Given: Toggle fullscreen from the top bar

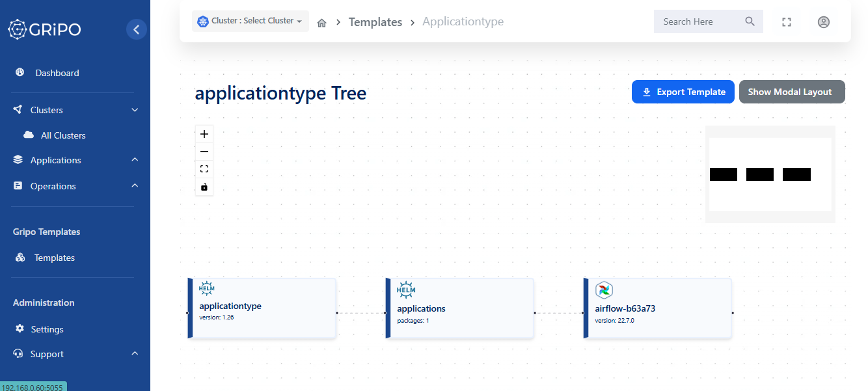Looking at the screenshot, I should 787,22.
